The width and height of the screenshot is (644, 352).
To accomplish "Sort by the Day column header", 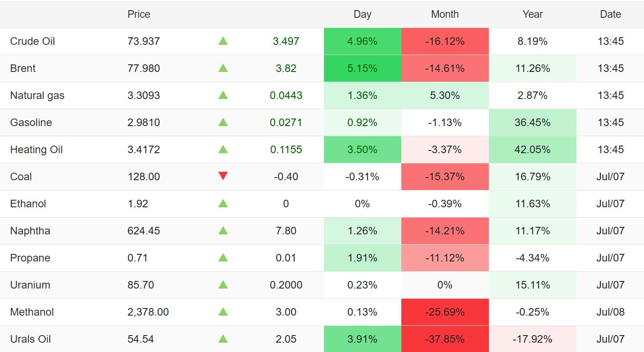I will point(362,14).
